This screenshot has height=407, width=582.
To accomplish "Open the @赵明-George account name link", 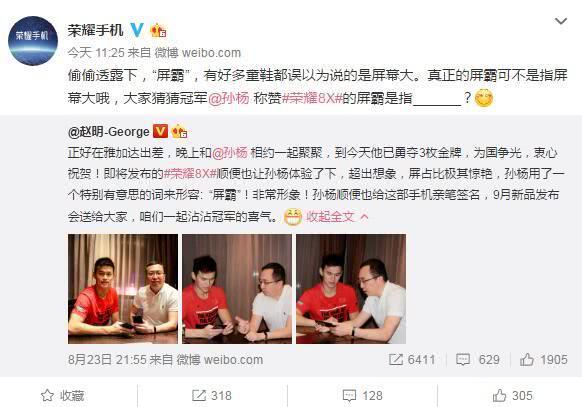I will coord(108,131).
